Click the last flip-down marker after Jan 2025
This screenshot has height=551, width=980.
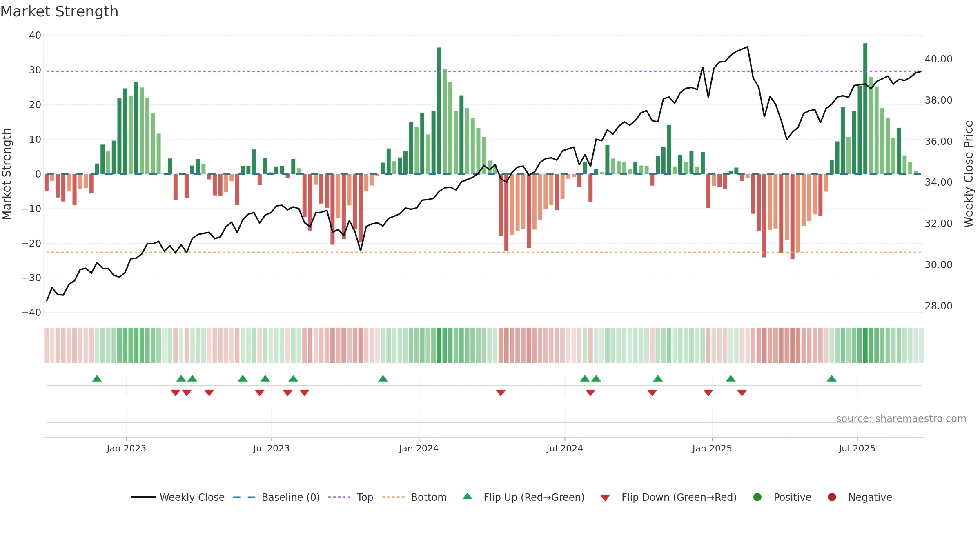(742, 393)
